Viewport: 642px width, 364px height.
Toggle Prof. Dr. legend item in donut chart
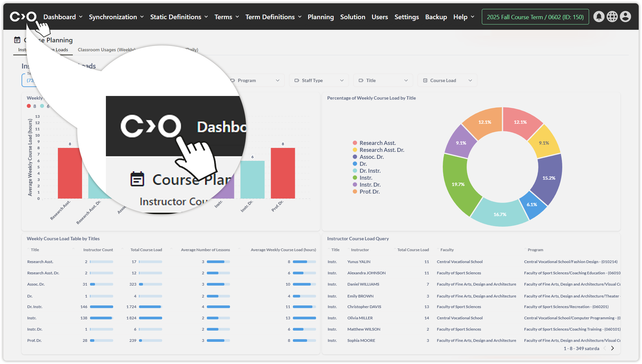[369, 192]
